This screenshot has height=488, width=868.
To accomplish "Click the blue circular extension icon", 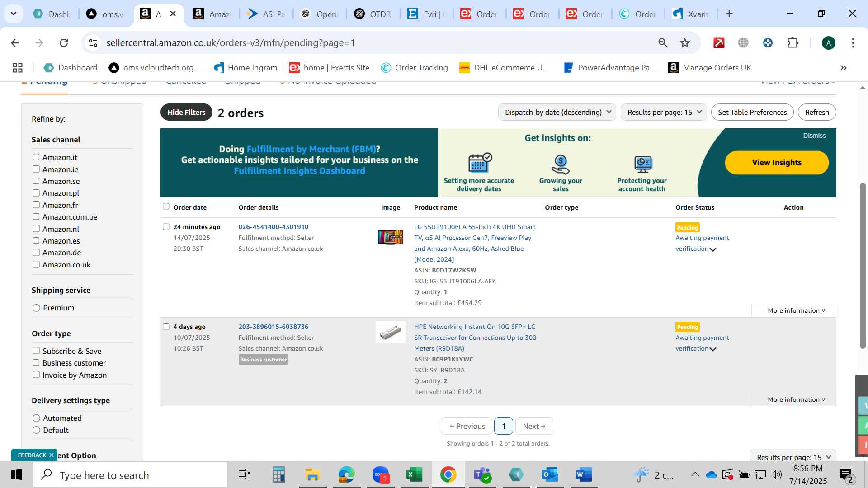I will pos(768,43).
